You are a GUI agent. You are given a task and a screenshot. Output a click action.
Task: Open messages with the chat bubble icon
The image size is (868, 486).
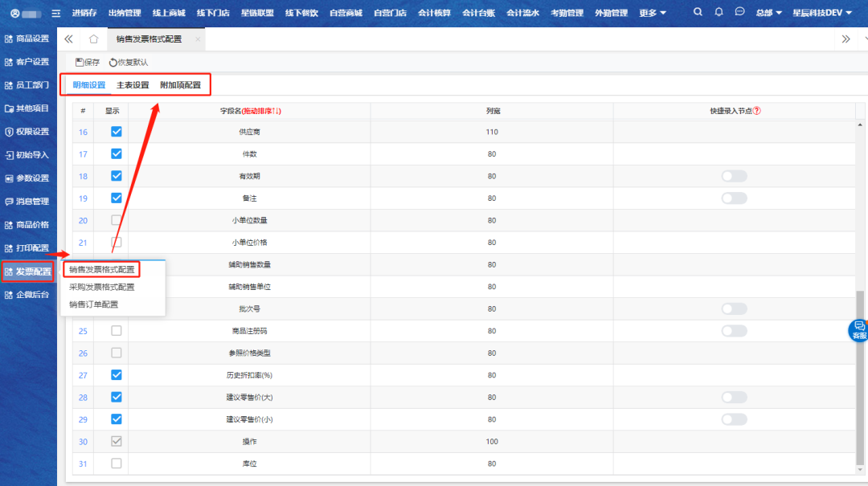739,12
